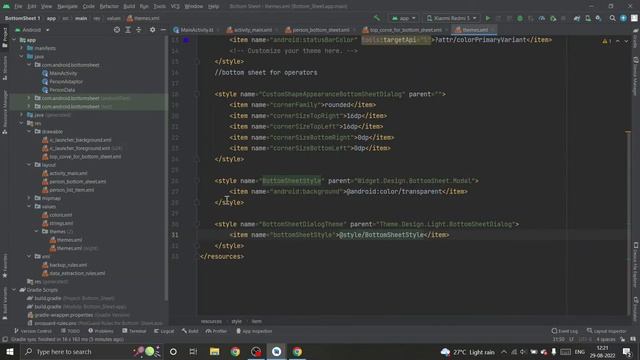This screenshot has height=360, width=640.
Task: Hide the Project panel with minus icon
Action: 163,30
